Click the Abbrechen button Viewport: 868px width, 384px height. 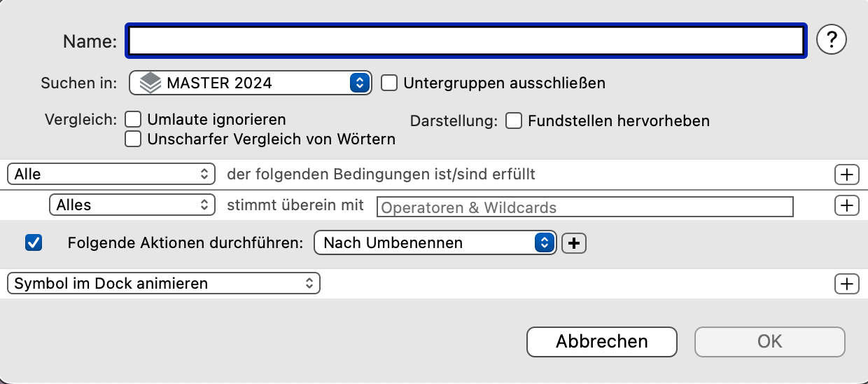click(x=602, y=342)
